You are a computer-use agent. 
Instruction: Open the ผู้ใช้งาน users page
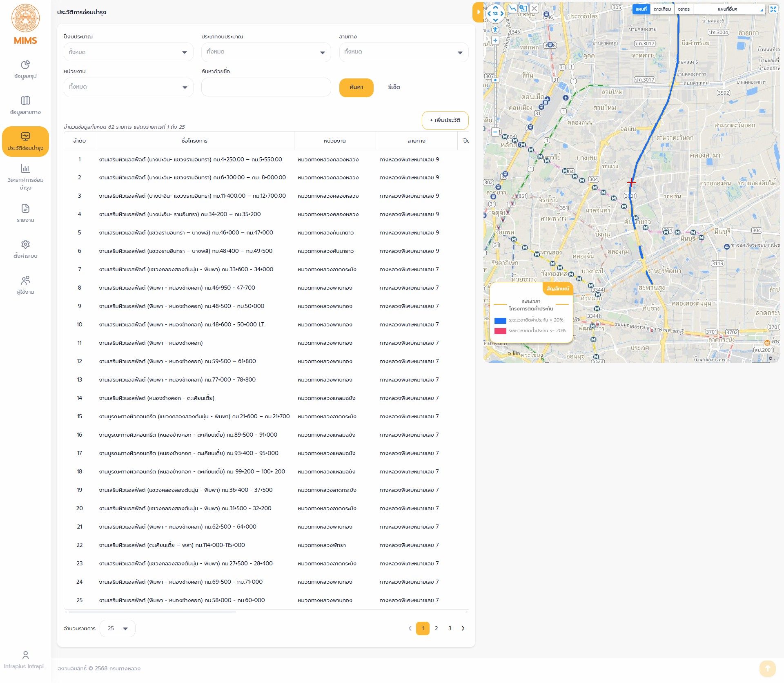(x=25, y=285)
